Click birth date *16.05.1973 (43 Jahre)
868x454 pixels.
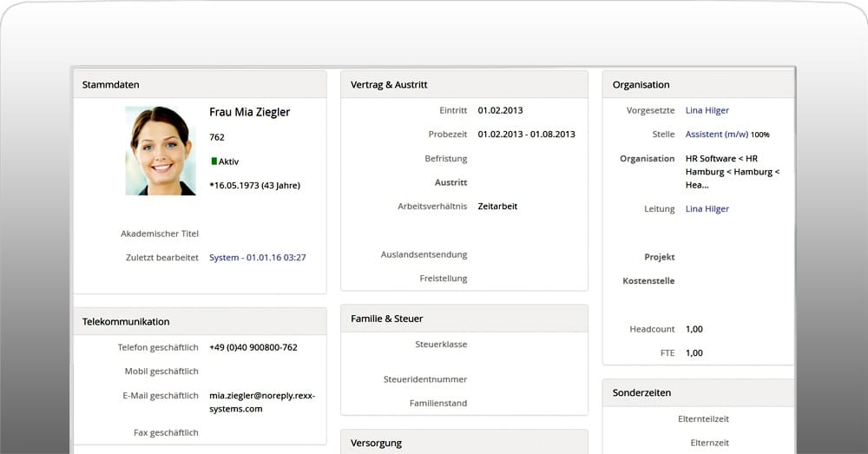[254, 186]
